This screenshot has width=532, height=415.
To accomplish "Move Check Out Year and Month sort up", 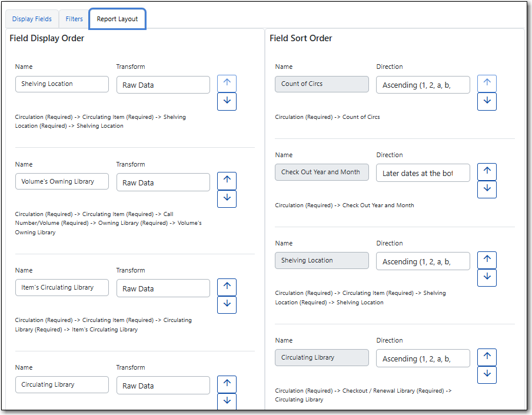I will (487, 171).
